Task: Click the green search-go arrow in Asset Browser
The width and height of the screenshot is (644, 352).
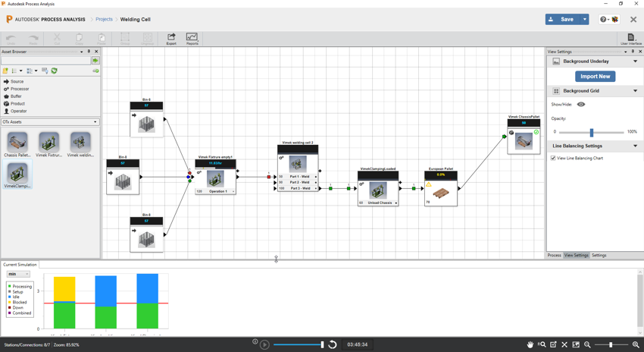Action: click(95, 61)
